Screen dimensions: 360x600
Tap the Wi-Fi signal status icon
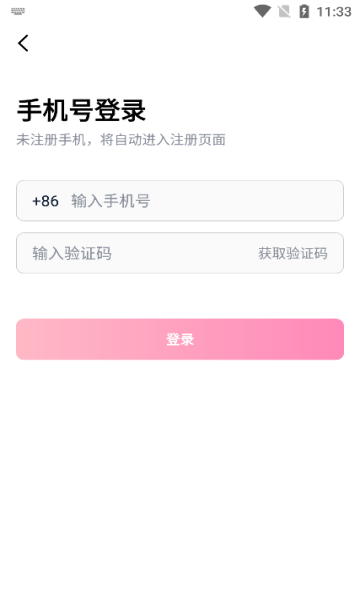(262, 11)
